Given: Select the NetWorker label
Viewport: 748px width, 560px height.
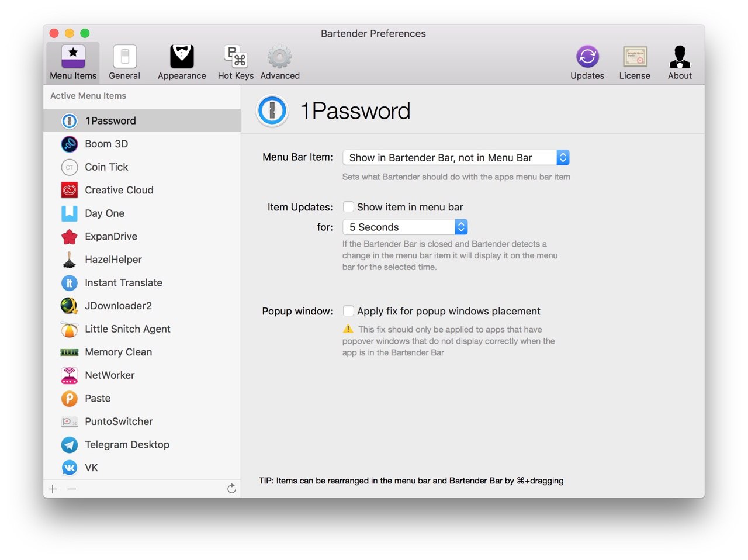Looking at the screenshot, I should (x=110, y=375).
